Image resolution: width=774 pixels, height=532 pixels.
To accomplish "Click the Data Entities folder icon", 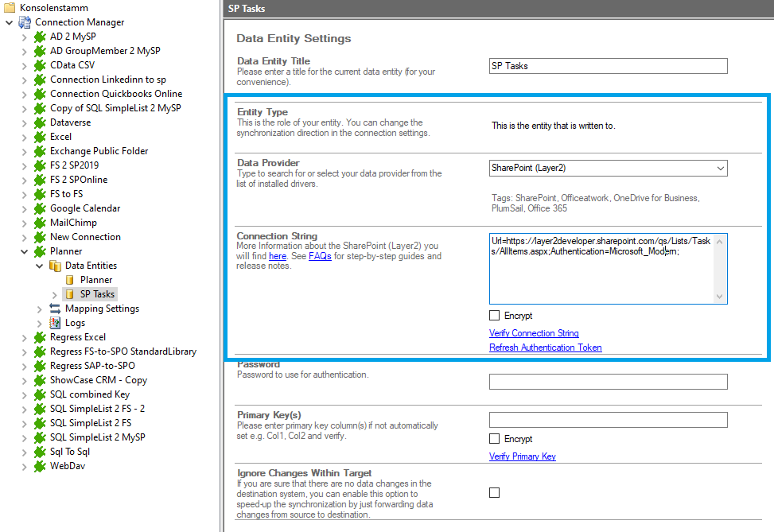I will [55, 266].
